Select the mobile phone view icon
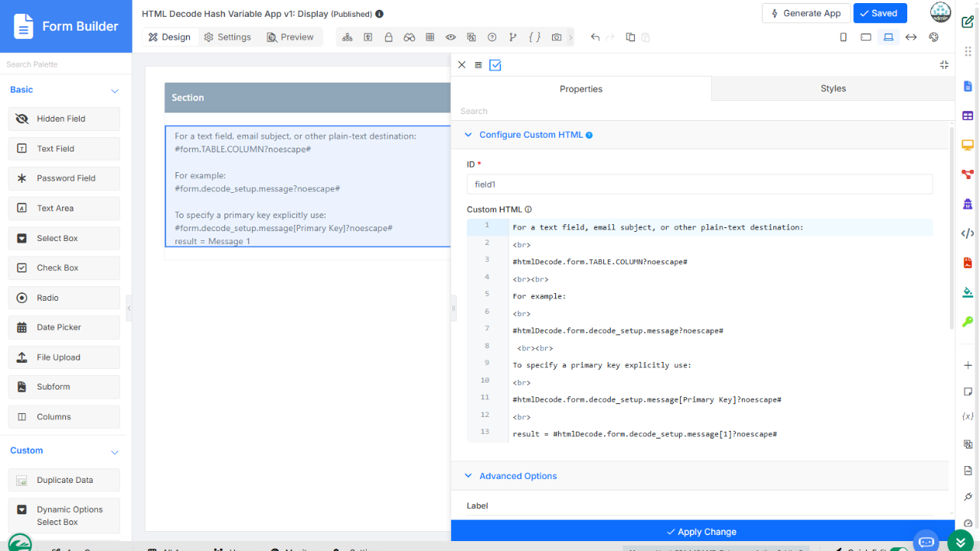Screen dimensions: 980x551 point(844,37)
